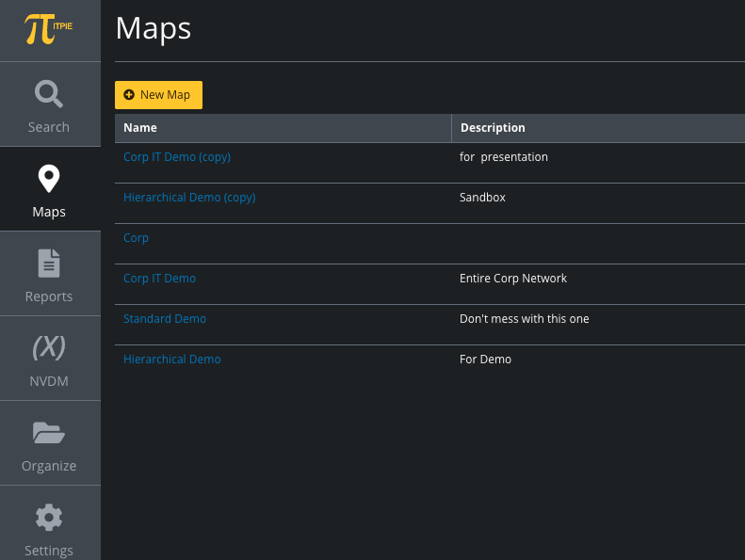This screenshot has width=745, height=560.
Task: Select the NVDM sidebar label
Action: (x=49, y=381)
